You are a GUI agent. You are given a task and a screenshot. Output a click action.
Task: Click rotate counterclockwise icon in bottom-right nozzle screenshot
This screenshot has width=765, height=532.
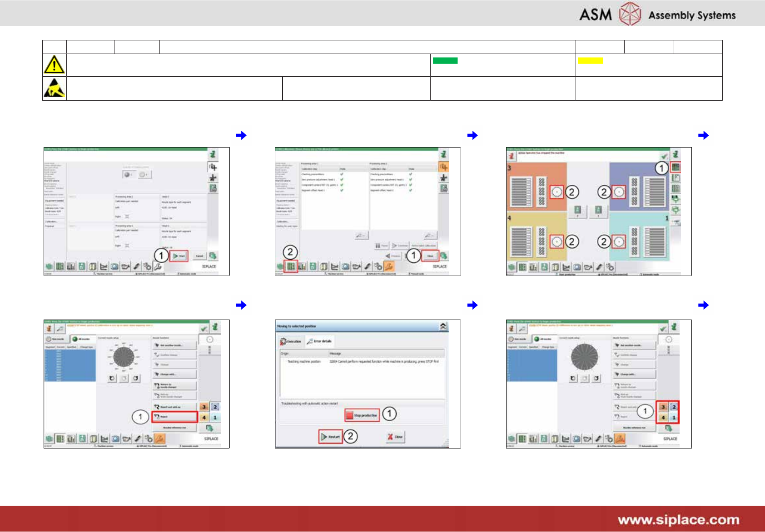click(x=573, y=378)
